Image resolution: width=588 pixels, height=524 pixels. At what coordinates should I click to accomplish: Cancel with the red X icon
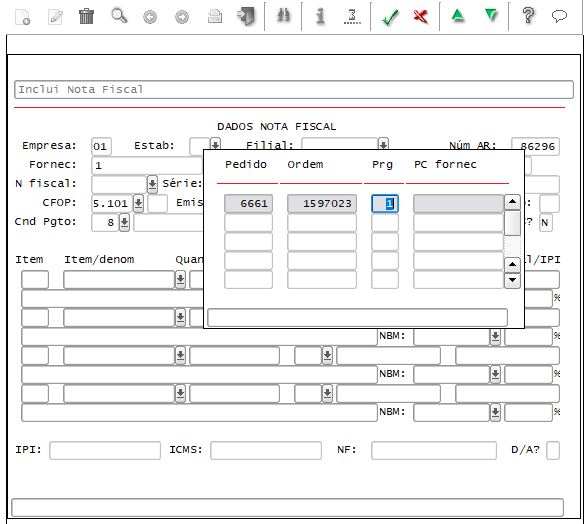coord(420,17)
